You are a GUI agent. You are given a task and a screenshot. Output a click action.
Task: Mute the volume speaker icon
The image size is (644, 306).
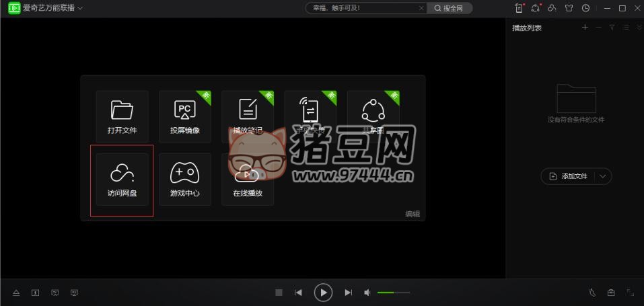pos(367,293)
